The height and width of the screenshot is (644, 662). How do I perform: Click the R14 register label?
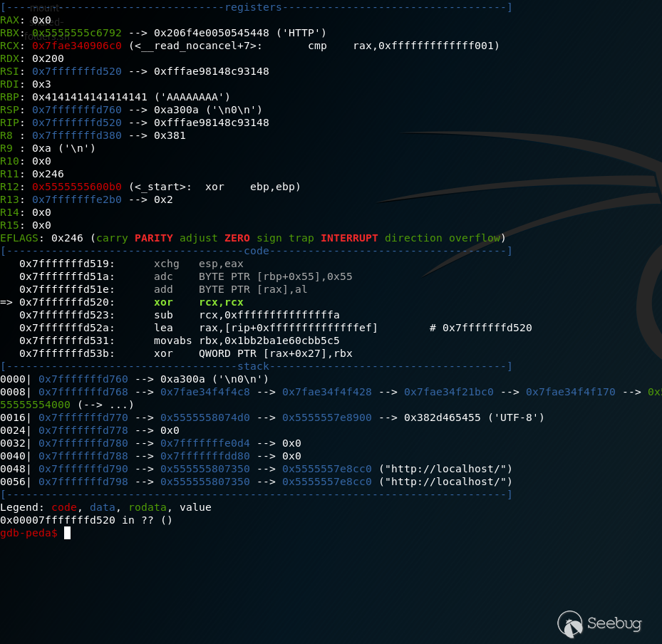pos(9,213)
